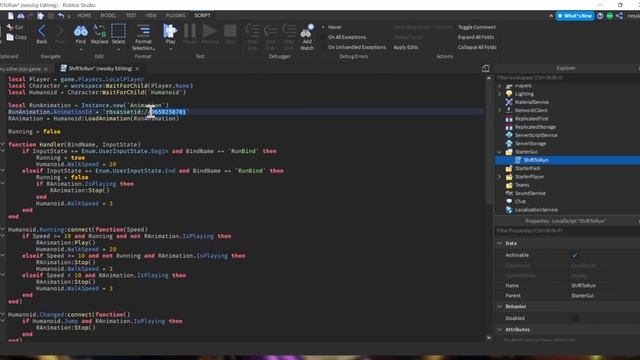This screenshot has width=640, height=360.
Task: Open the Find binoculars tool
Action: pos(80,31)
